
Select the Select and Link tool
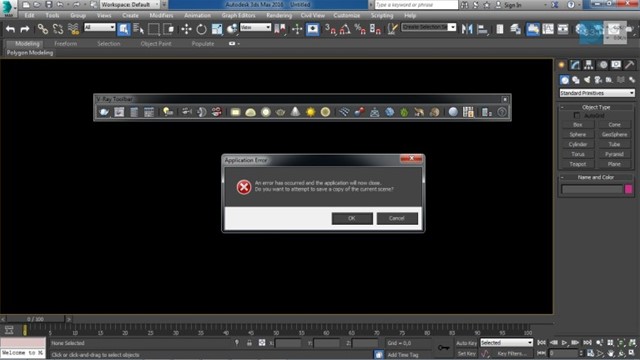[x=42, y=29]
